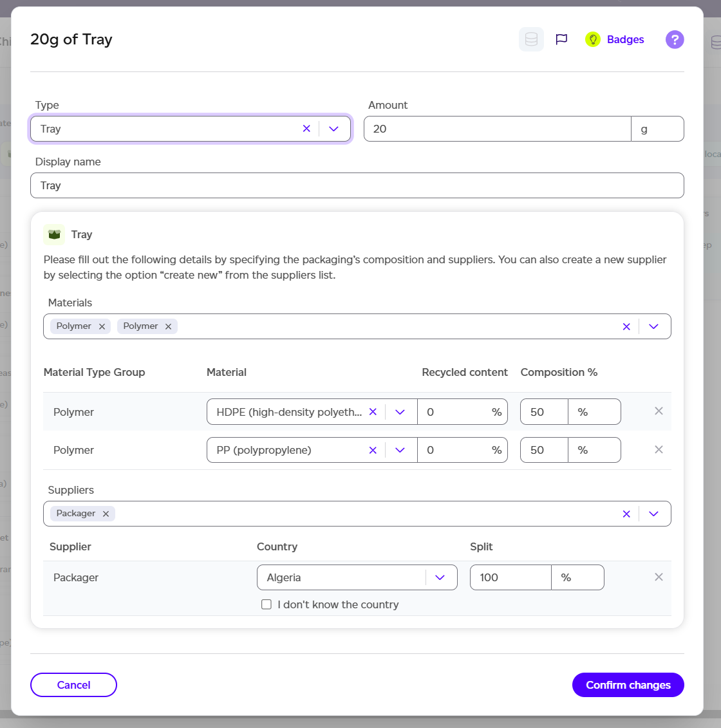The width and height of the screenshot is (721, 728).
Task: Click Confirm changes button
Action: tap(628, 685)
